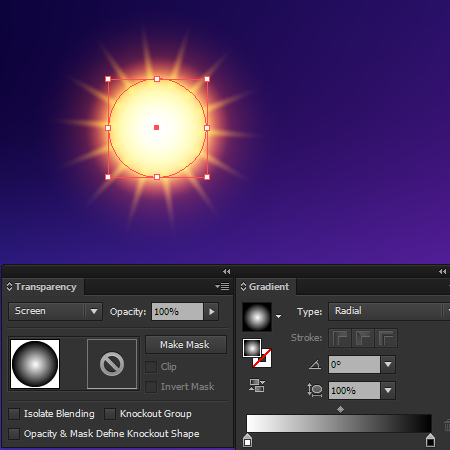Click the Make Mask button

click(x=185, y=344)
